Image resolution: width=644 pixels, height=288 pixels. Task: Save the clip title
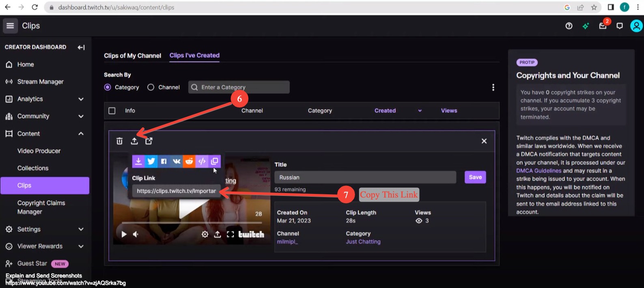coord(475,177)
